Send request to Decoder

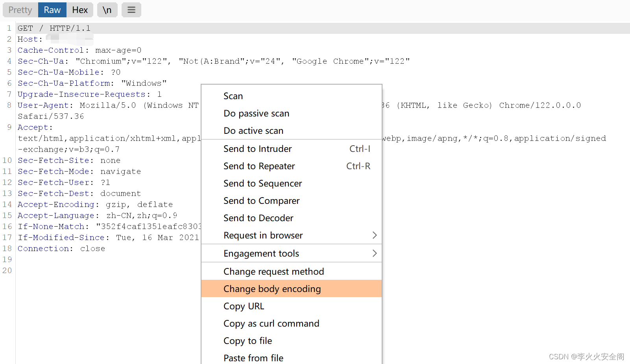[x=292, y=218]
